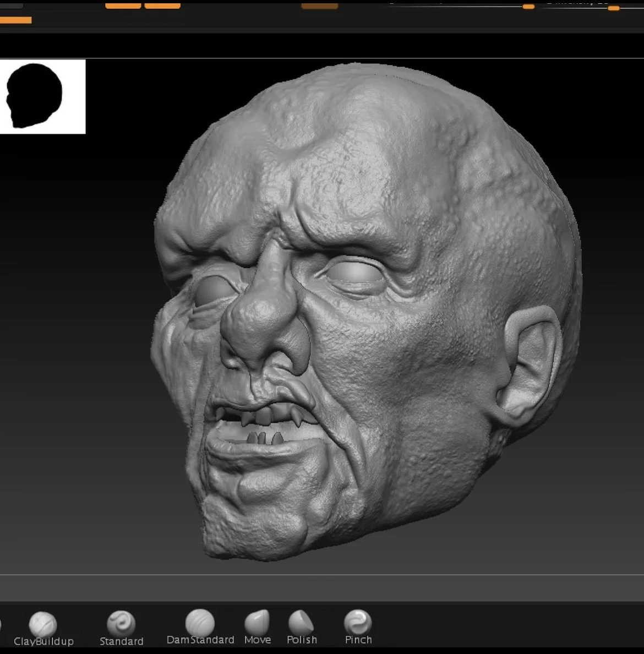This screenshot has width=644, height=654.
Task: Click the black head silhouette thumbnail
Action: click(x=42, y=96)
